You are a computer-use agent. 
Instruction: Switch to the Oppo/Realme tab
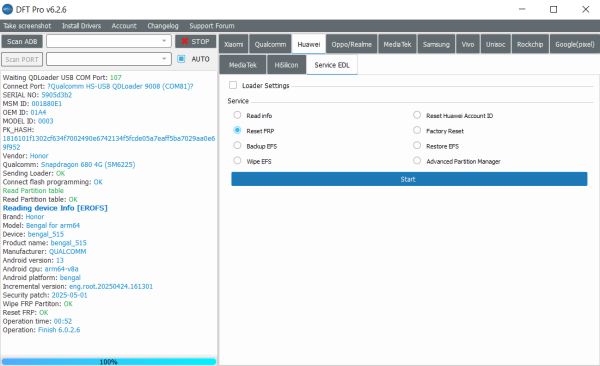point(351,44)
